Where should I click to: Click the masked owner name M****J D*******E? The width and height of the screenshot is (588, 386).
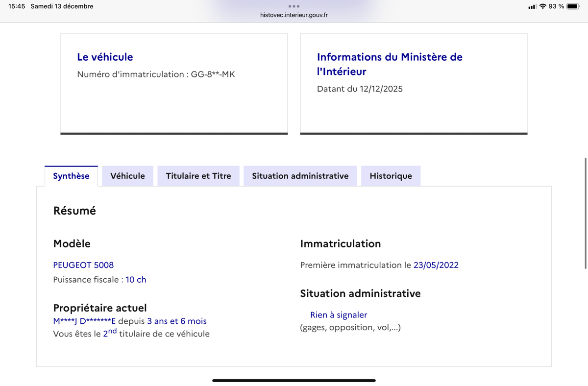84,321
